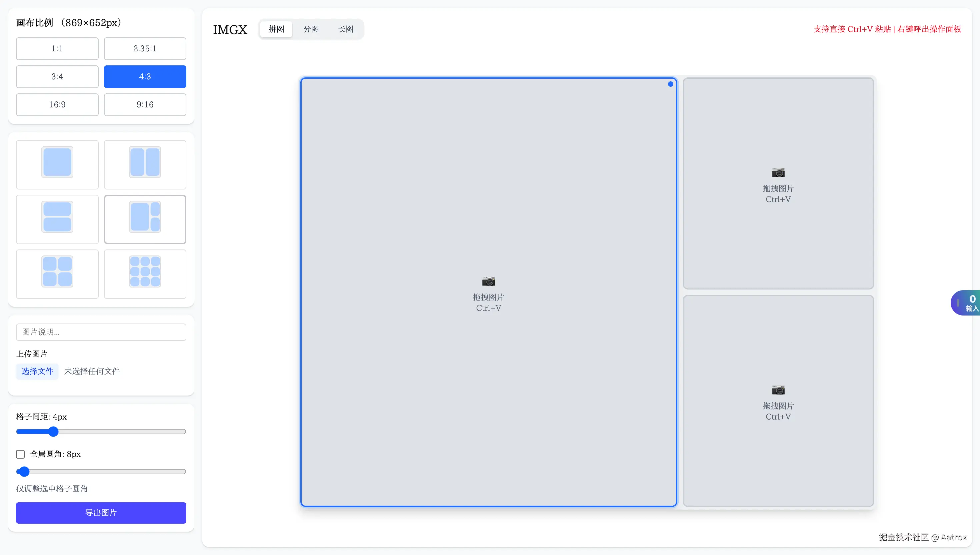Screen dimensions: 980x555
Task: Open the 长图 tab
Action: tap(345, 29)
